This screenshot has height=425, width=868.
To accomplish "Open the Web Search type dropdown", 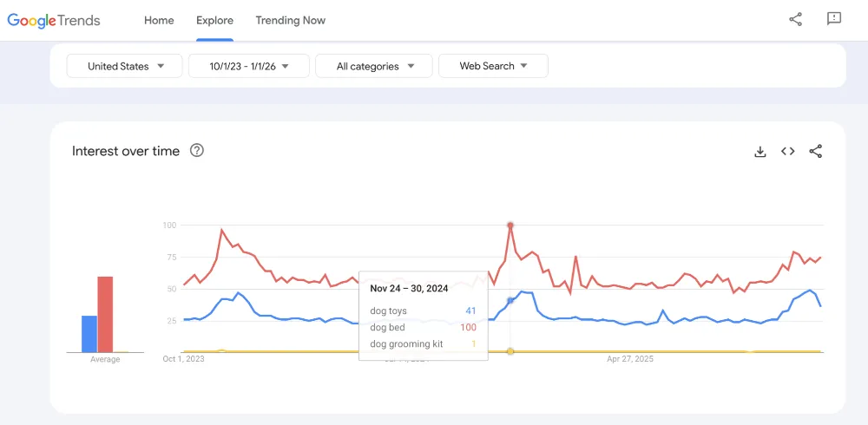I will pyautogui.click(x=493, y=66).
